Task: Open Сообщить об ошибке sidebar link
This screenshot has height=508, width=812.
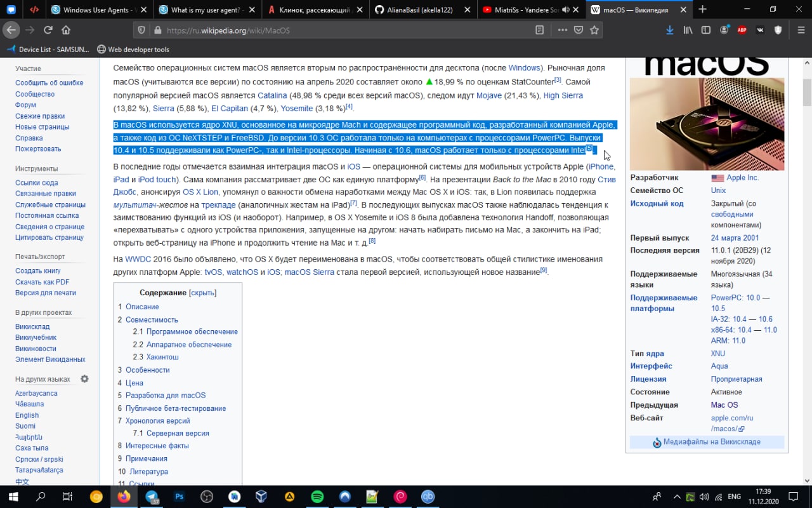Action: 49,83
